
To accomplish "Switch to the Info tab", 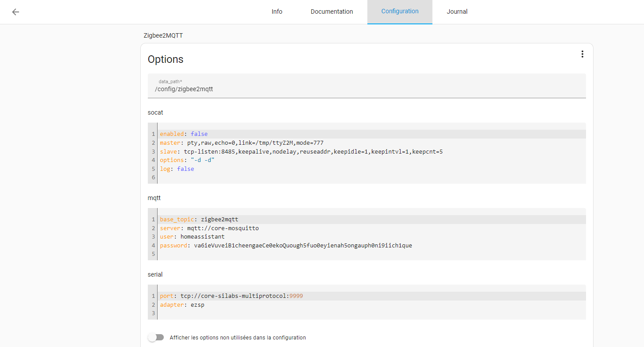I will 277,12.
